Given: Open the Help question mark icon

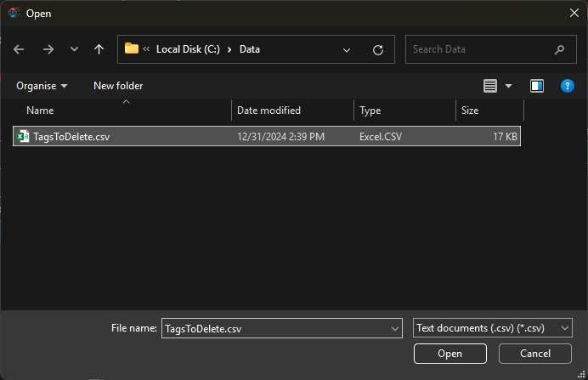Looking at the screenshot, I should click(x=568, y=86).
